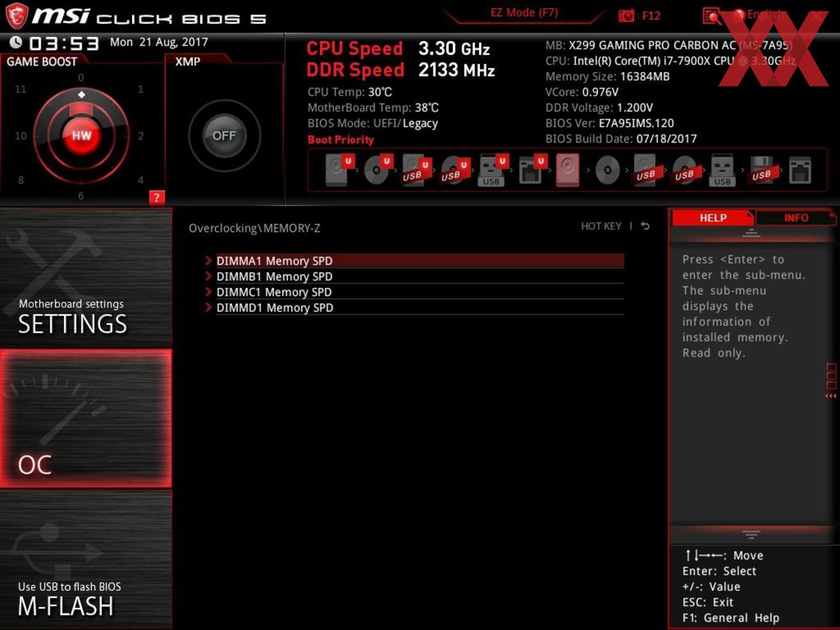Click the side panel collapse arrows icon
The height and width of the screenshot is (630, 840).
coord(831,395)
